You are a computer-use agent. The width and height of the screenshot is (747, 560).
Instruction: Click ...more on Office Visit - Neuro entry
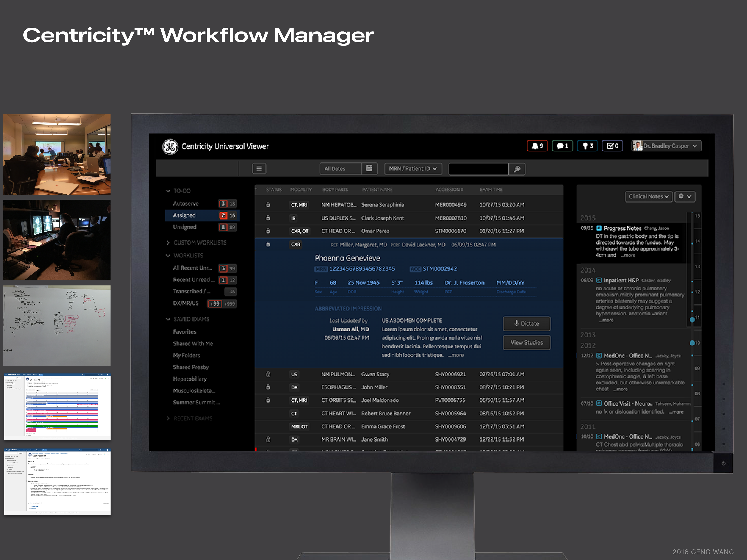coord(676,412)
